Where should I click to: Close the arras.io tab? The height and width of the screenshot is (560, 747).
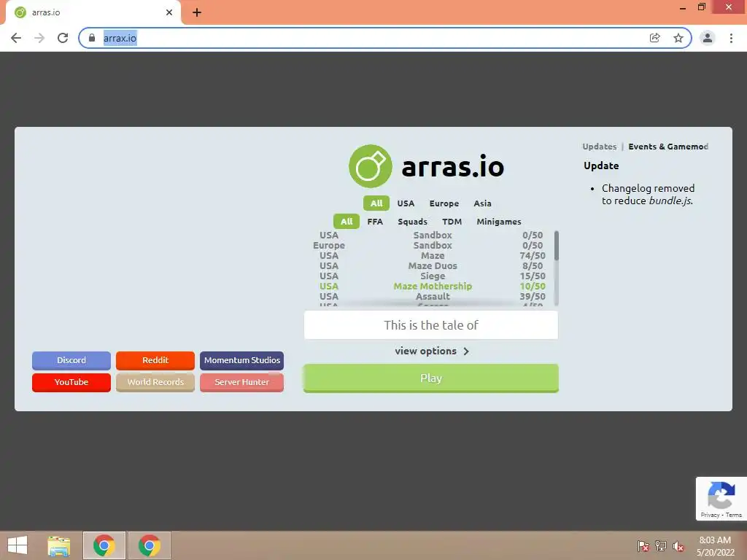[169, 12]
